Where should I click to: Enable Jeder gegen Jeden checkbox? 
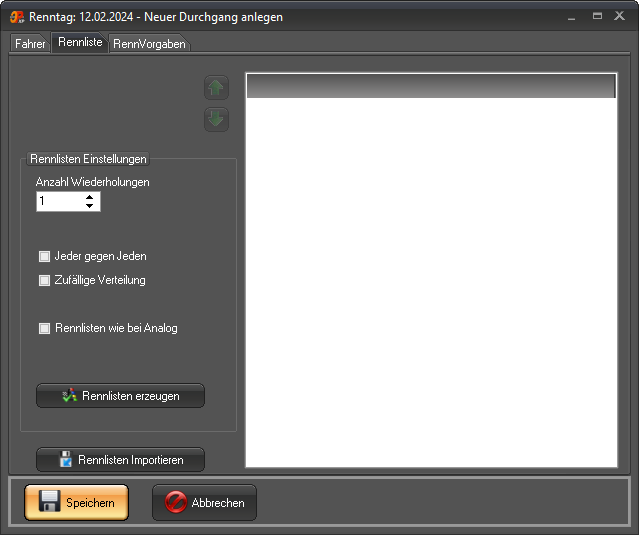tap(44, 256)
